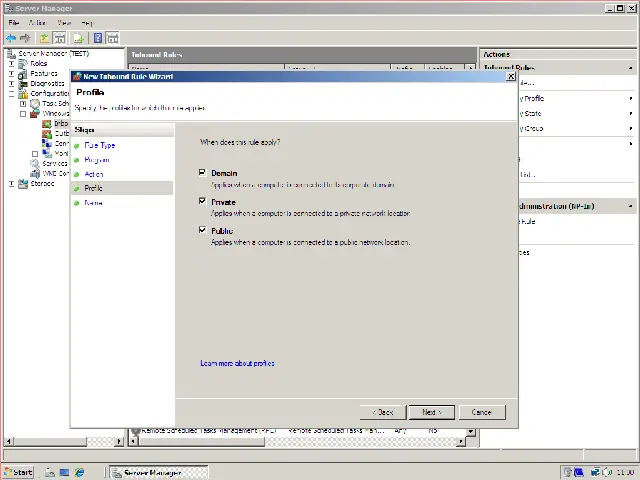Open the Action menu
The height and width of the screenshot is (480, 640).
(37, 22)
